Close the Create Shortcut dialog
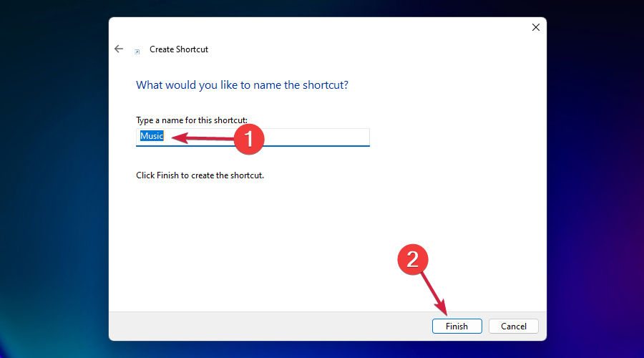This screenshot has height=358, width=644. click(535, 27)
